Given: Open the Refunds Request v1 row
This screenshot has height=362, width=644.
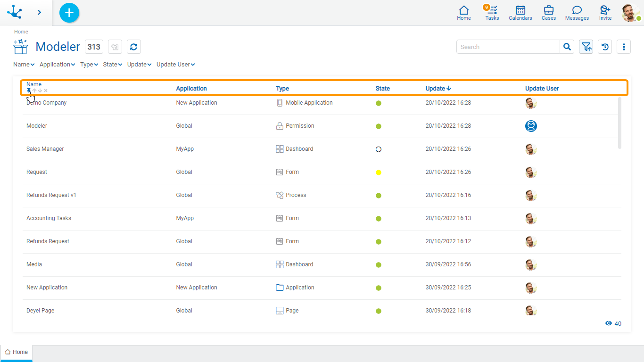Looking at the screenshot, I should (x=322, y=195).
